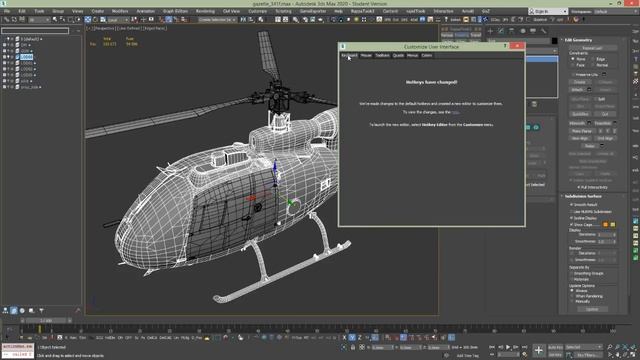Click the QuickSlice button

tap(580, 114)
